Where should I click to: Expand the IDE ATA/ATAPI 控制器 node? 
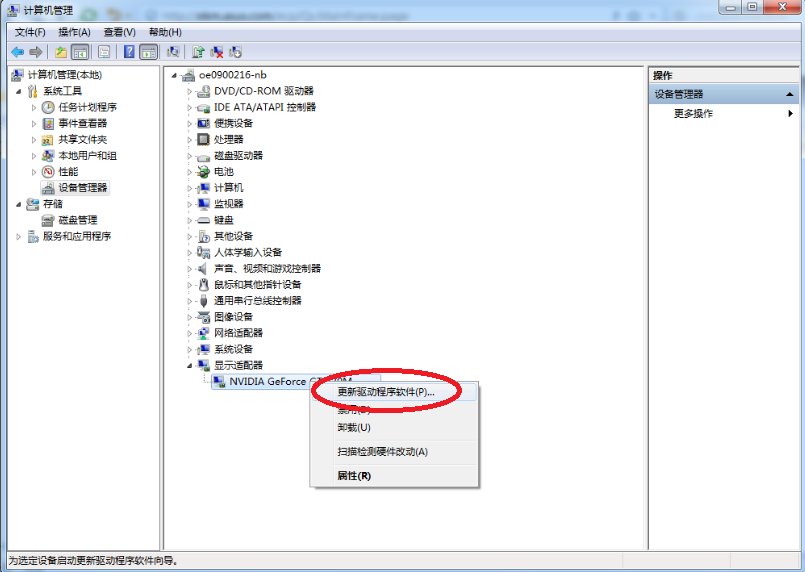tap(189, 107)
